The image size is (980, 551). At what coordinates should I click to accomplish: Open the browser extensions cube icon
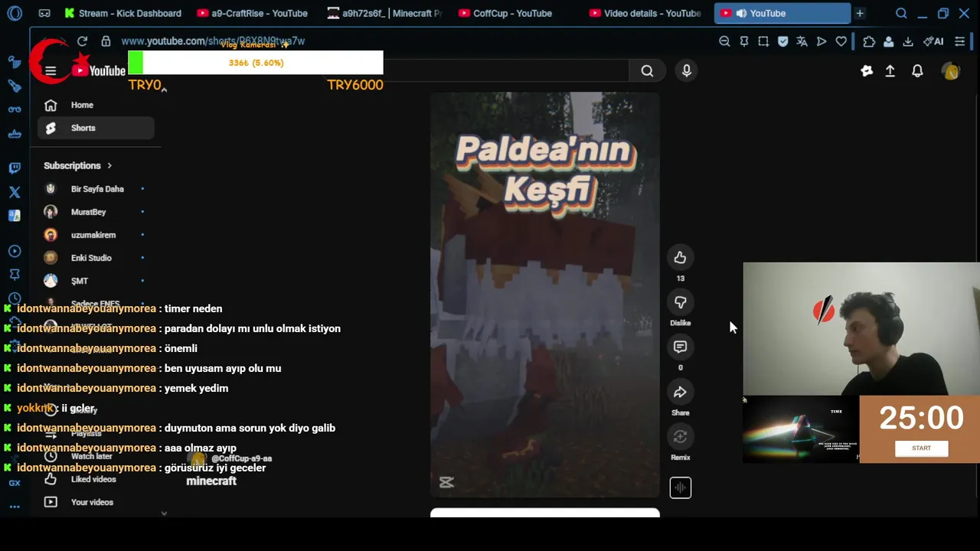coord(869,41)
